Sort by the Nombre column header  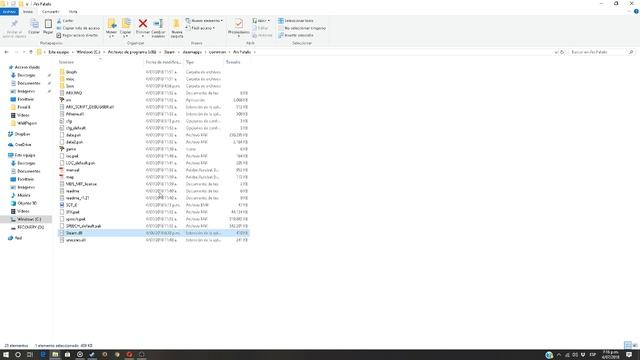tap(100, 62)
